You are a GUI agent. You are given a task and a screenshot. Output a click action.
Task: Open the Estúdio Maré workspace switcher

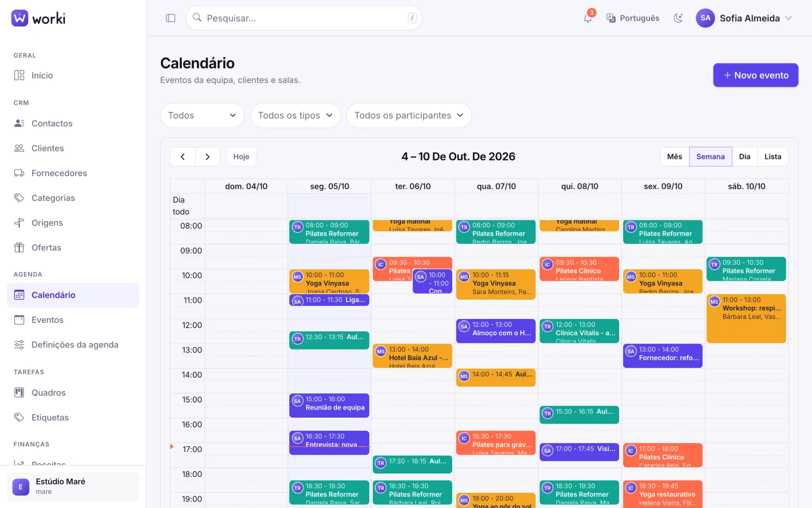click(73, 487)
